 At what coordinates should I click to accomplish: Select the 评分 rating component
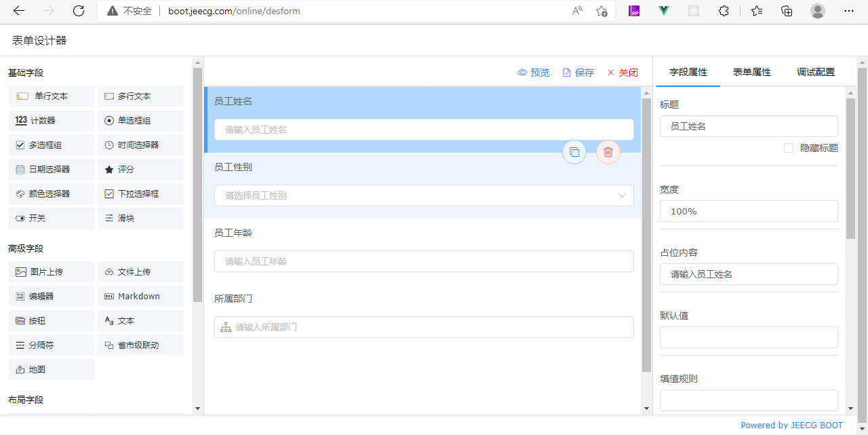[140, 170]
